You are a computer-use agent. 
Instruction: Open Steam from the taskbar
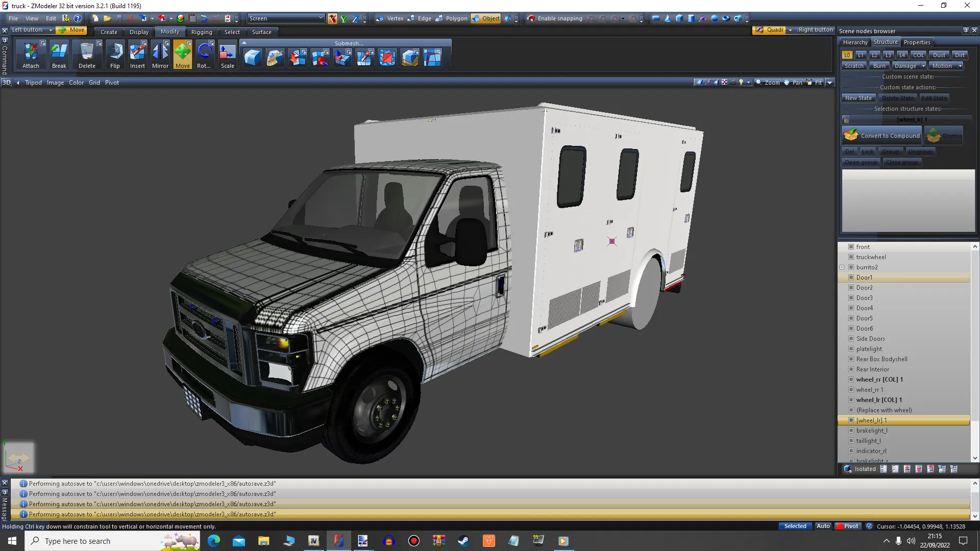point(463,541)
